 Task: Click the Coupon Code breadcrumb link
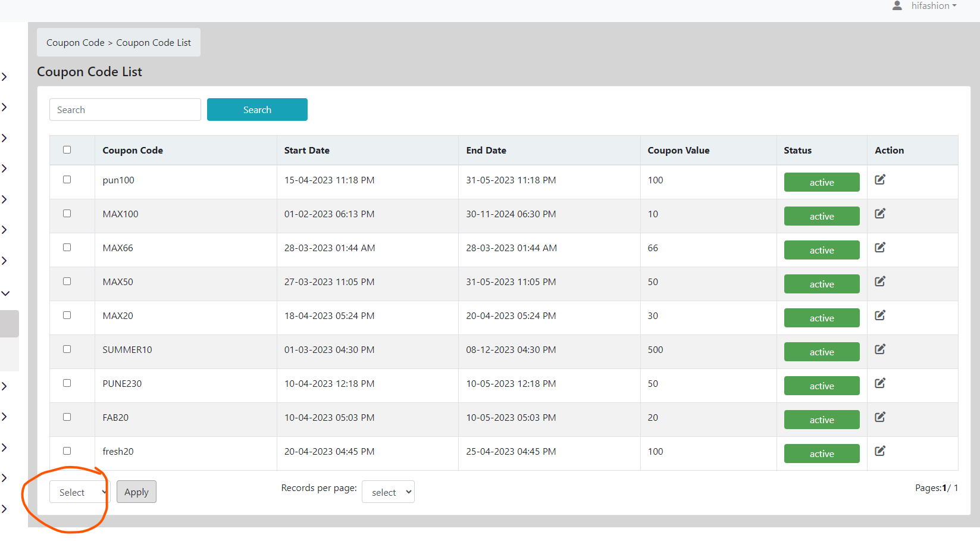[76, 42]
